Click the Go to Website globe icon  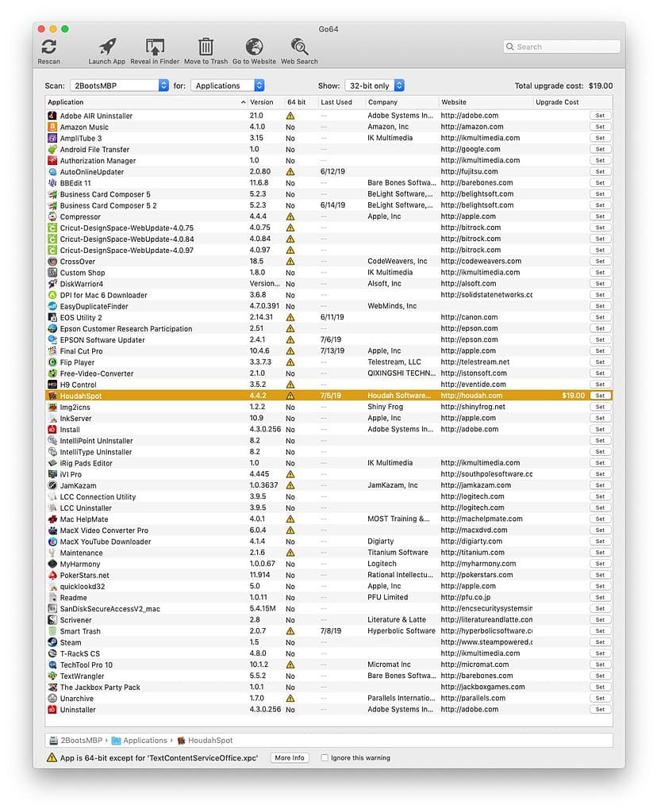(254, 47)
